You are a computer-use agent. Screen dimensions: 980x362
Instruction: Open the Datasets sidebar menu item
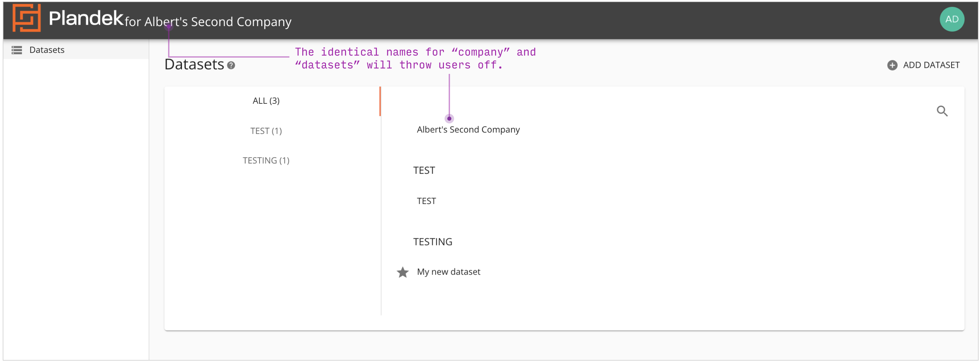point(47,50)
